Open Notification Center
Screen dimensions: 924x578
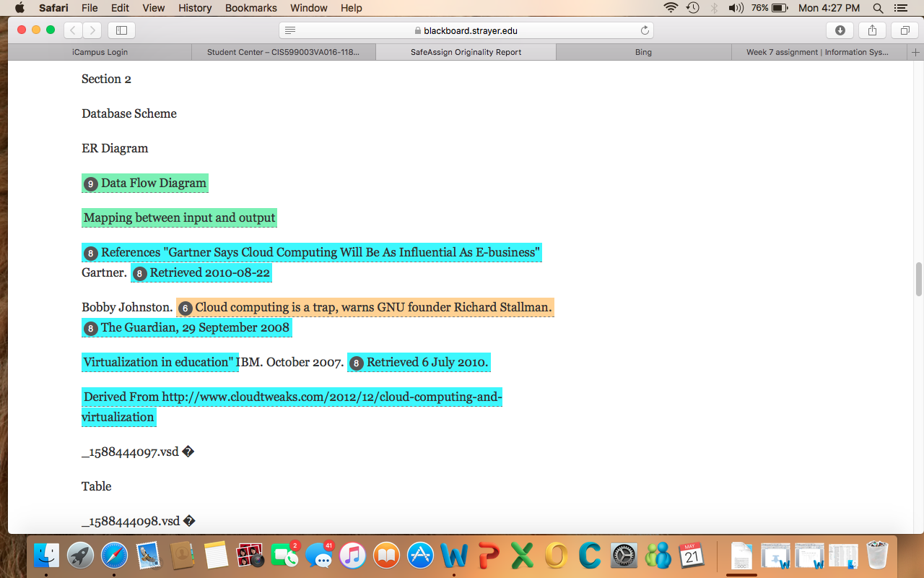900,8
